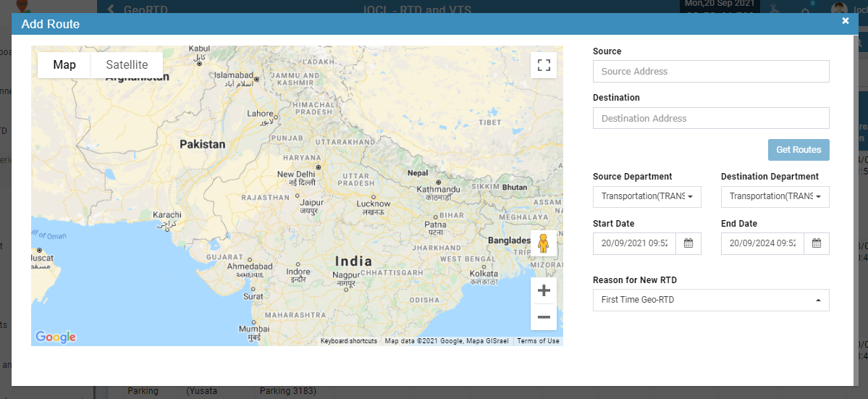The image size is (868, 399).
Task: Click the back arrow beside GeoRTD in header
Action: [111, 9]
